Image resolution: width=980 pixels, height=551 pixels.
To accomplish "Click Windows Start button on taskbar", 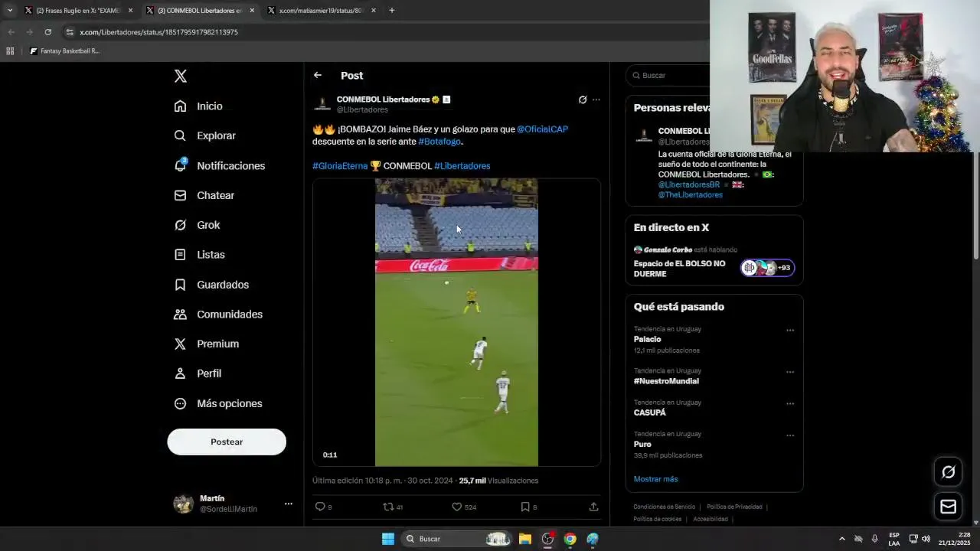I will pyautogui.click(x=388, y=539).
